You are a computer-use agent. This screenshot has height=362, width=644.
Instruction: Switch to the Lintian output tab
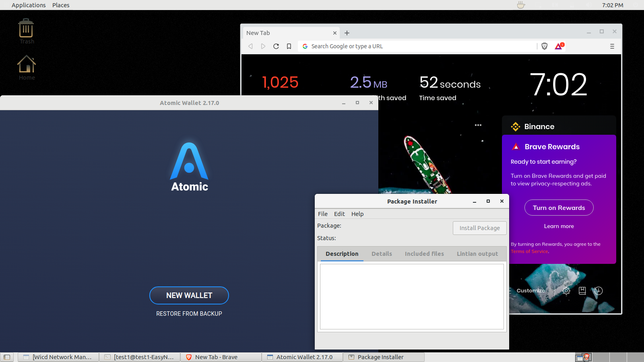click(x=477, y=254)
